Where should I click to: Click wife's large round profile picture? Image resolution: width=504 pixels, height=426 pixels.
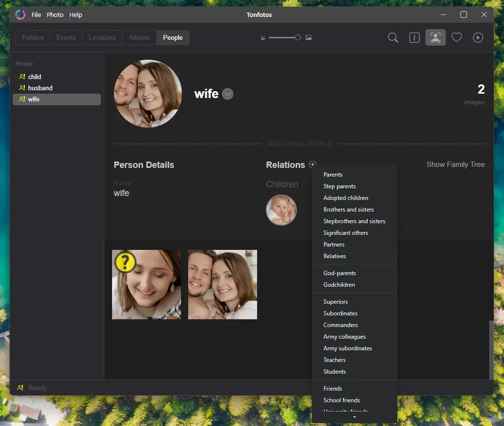tap(148, 94)
